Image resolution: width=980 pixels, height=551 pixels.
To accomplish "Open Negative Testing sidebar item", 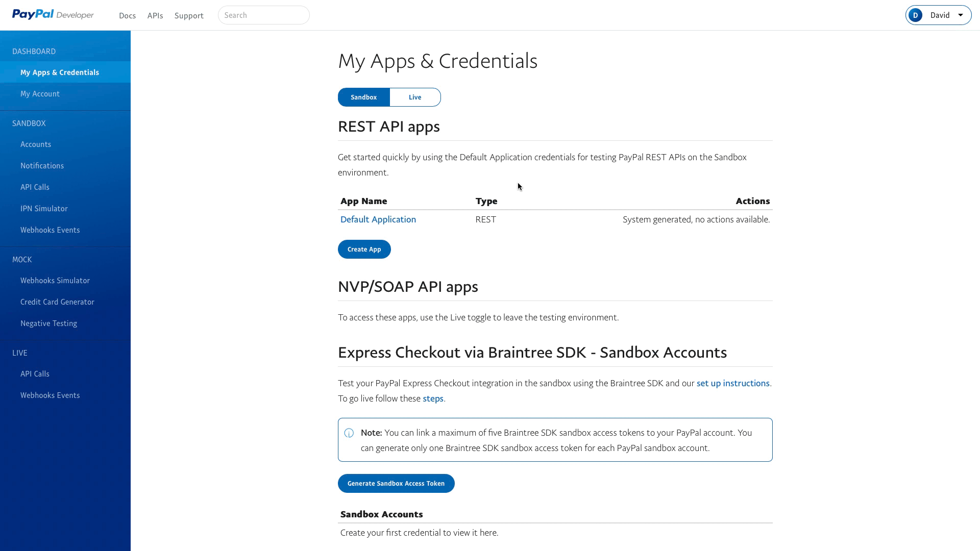I will point(48,323).
